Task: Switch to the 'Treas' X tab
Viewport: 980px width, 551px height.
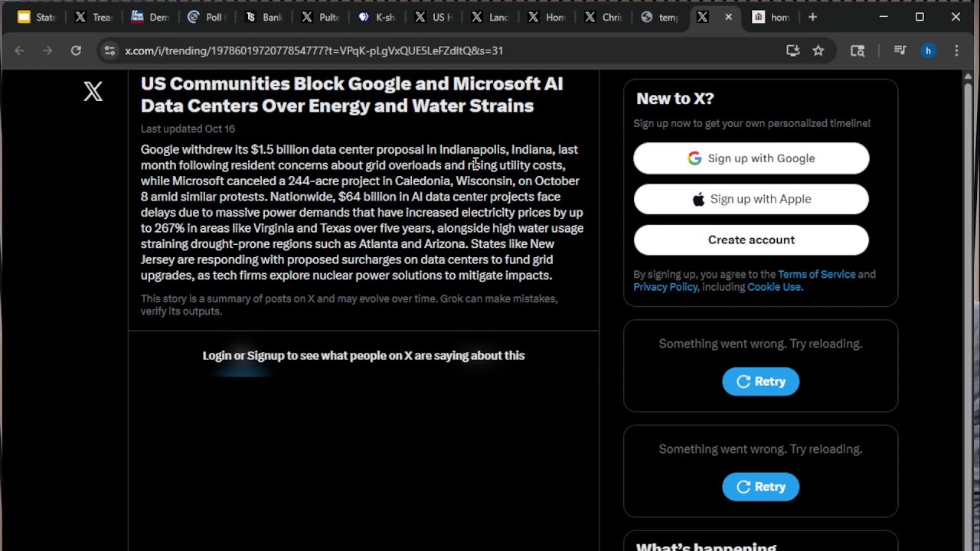Action: (93, 17)
